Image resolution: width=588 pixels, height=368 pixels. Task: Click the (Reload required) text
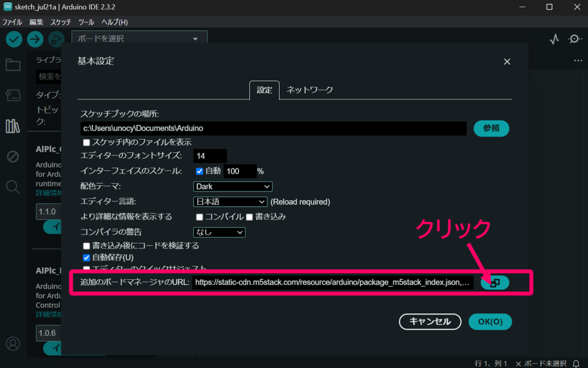[x=300, y=202]
